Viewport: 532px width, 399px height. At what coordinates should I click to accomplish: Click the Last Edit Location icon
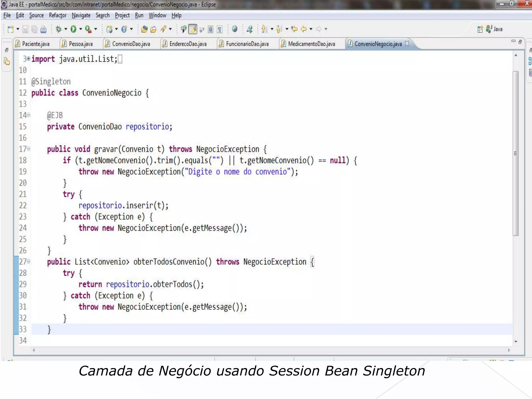click(x=294, y=29)
